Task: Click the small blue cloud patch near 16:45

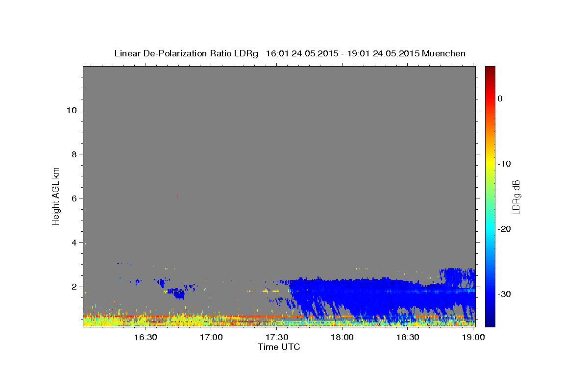Action: click(x=175, y=293)
